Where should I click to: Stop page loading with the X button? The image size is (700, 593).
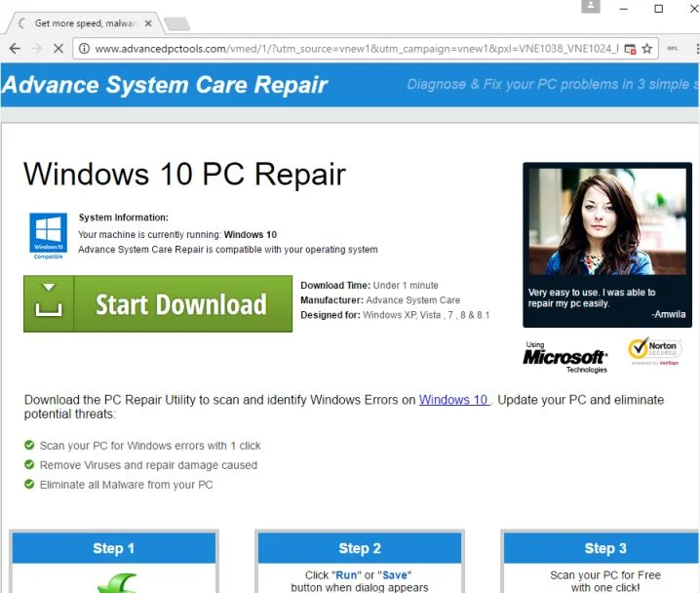pos(58,48)
